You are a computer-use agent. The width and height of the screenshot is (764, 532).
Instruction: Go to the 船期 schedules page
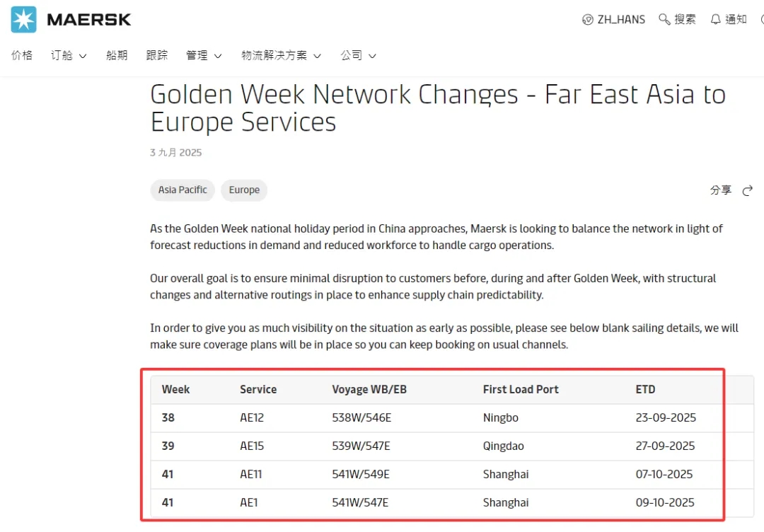(x=117, y=55)
